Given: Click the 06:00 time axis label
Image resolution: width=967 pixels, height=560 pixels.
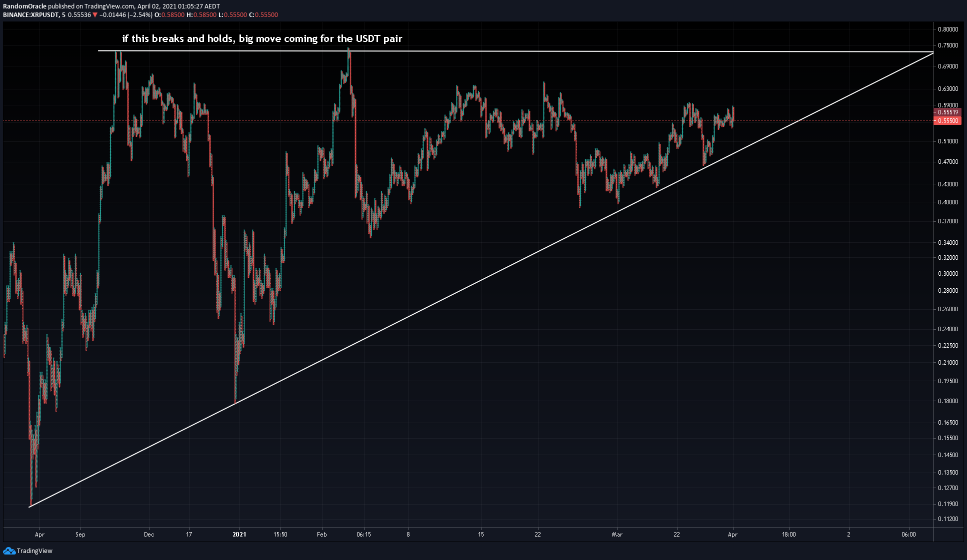Looking at the screenshot, I should pos(908,535).
